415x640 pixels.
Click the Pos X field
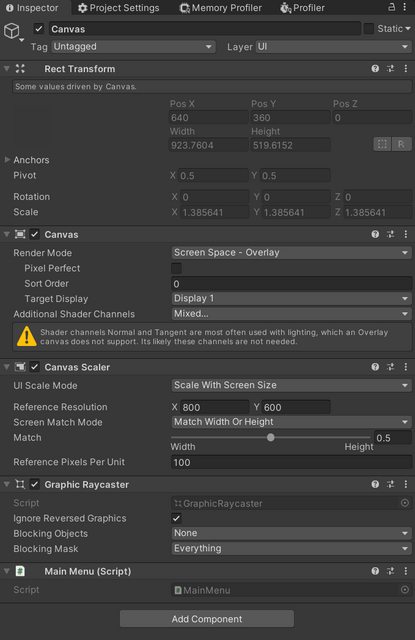tap(209, 118)
